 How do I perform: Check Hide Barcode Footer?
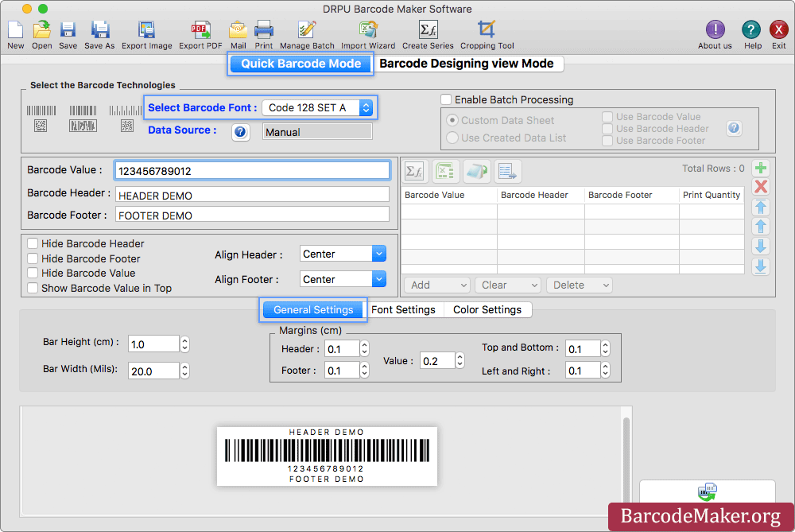[x=33, y=258]
